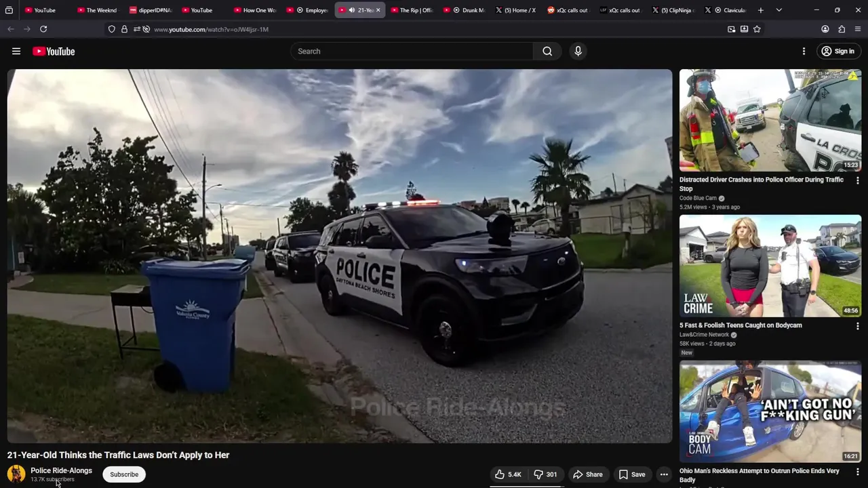
Task: Close the active 21-Year tab
Action: click(x=378, y=10)
